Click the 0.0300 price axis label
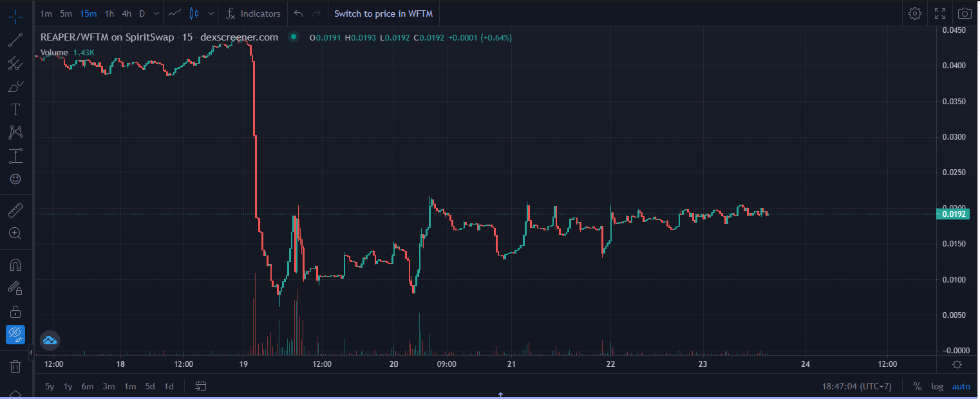 pos(954,137)
